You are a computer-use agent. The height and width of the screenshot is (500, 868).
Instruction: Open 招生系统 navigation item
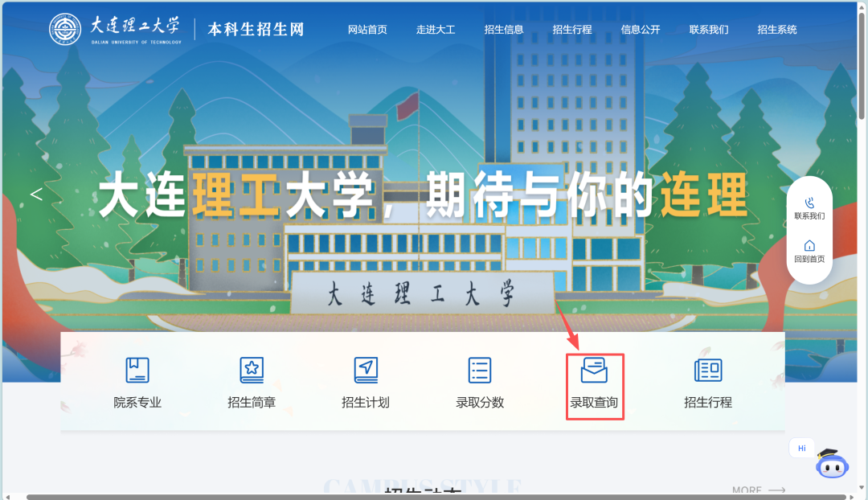tap(776, 30)
